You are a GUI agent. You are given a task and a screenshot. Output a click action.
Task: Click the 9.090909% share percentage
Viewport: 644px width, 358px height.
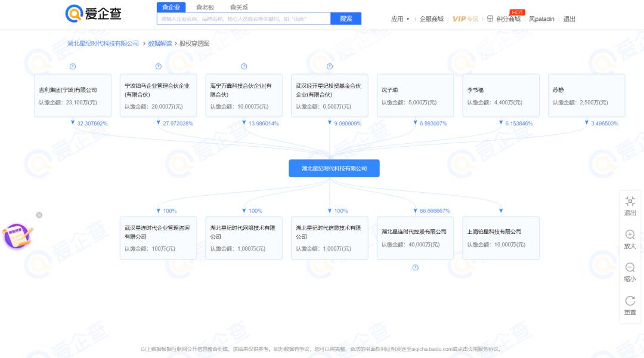click(x=348, y=124)
